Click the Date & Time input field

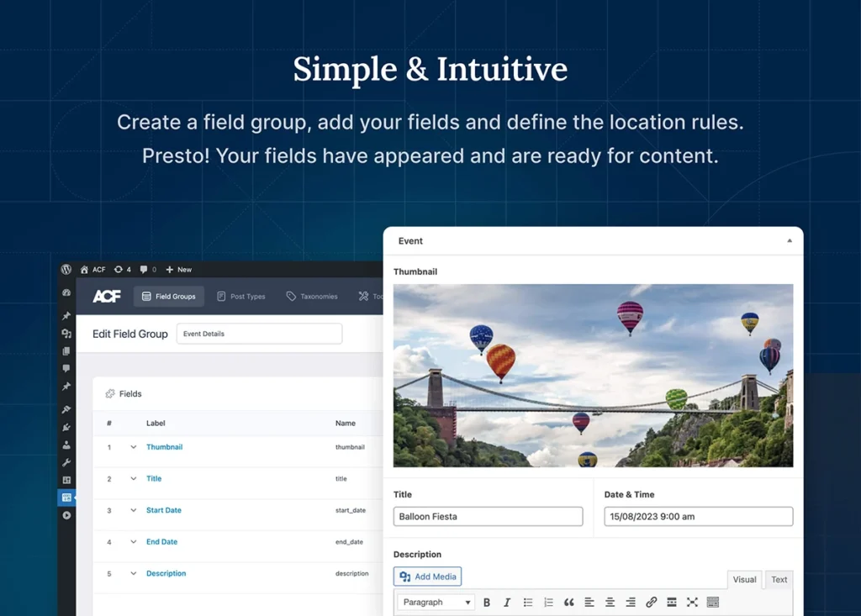pos(698,517)
